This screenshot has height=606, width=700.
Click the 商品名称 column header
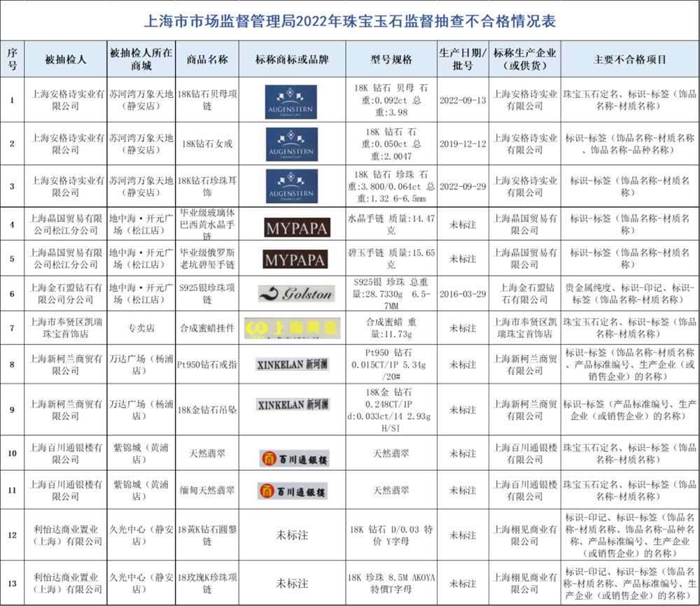click(x=207, y=59)
